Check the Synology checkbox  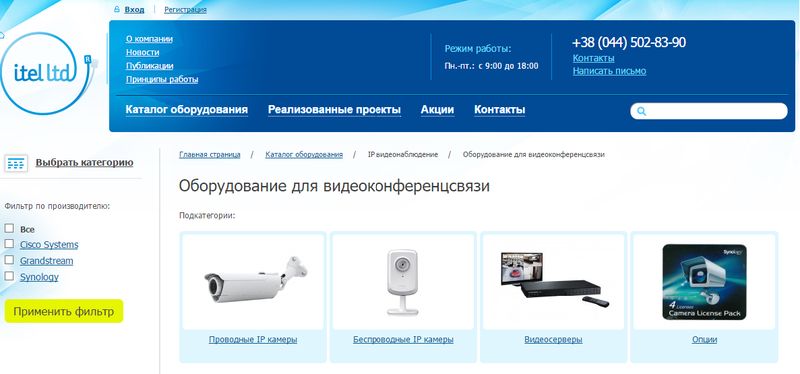click(x=9, y=276)
